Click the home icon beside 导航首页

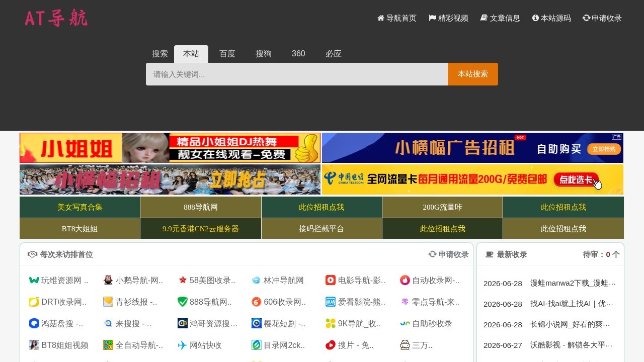pyautogui.click(x=381, y=18)
